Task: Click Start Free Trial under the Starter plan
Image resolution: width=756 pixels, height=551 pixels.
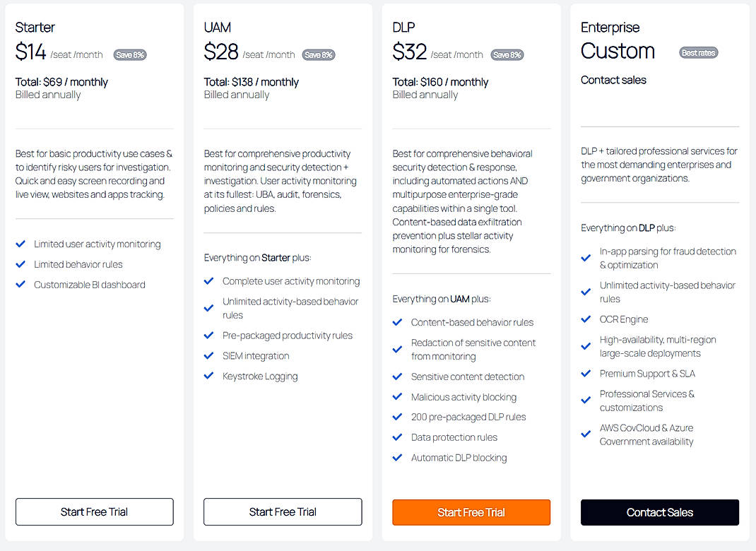Action: tap(94, 511)
